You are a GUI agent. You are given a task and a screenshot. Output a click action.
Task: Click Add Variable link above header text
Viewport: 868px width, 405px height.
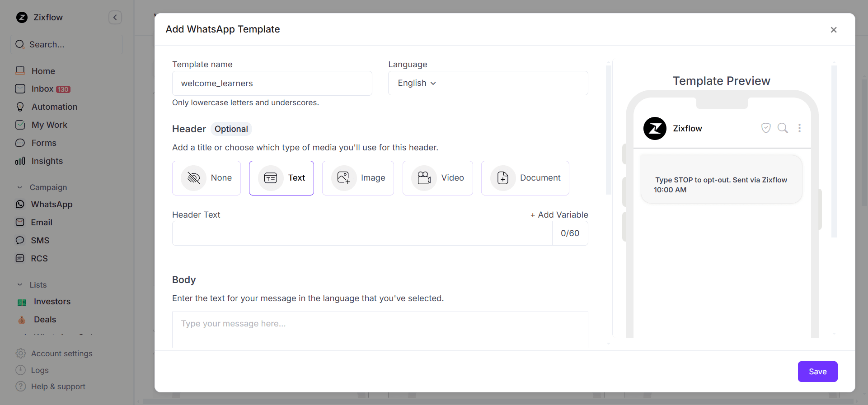click(559, 215)
